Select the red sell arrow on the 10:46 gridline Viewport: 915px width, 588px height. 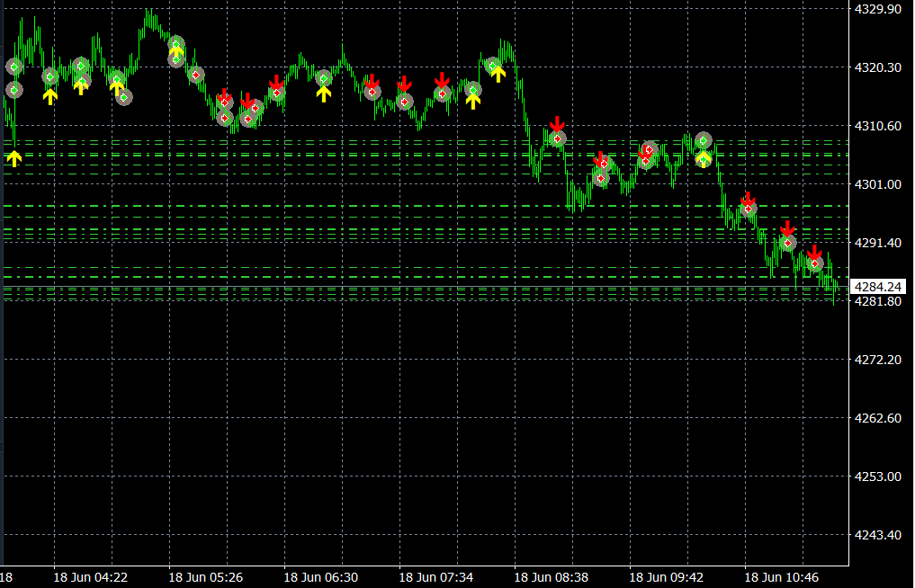coord(748,200)
